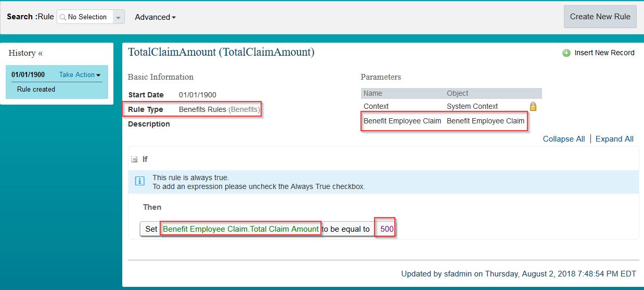Screen dimensions: 644x290
Task: Click the Parameters heading
Action: click(x=381, y=77)
